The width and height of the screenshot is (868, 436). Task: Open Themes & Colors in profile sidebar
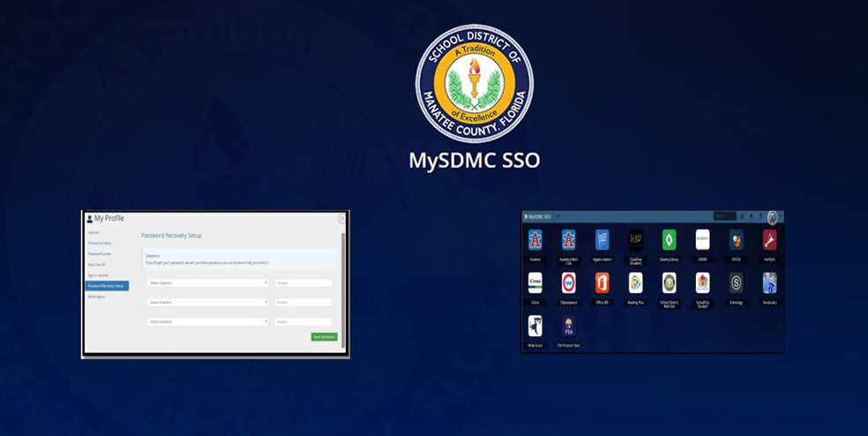[x=100, y=243]
